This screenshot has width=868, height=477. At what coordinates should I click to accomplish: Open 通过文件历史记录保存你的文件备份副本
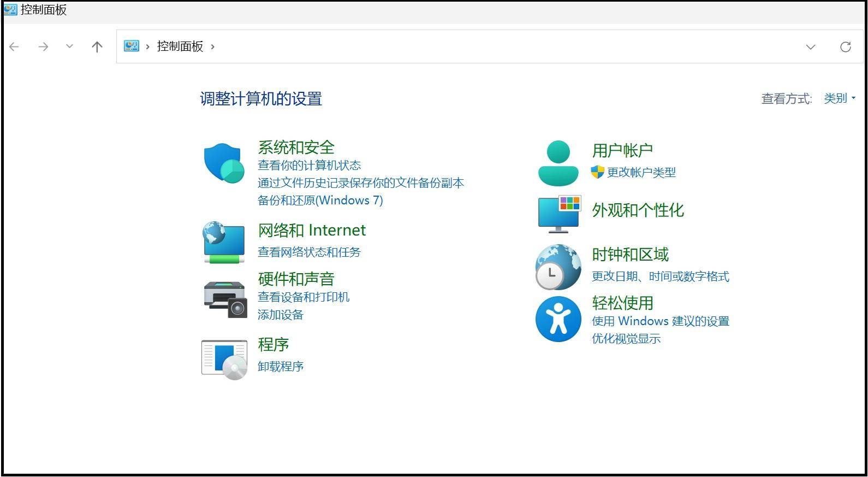[x=361, y=183]
